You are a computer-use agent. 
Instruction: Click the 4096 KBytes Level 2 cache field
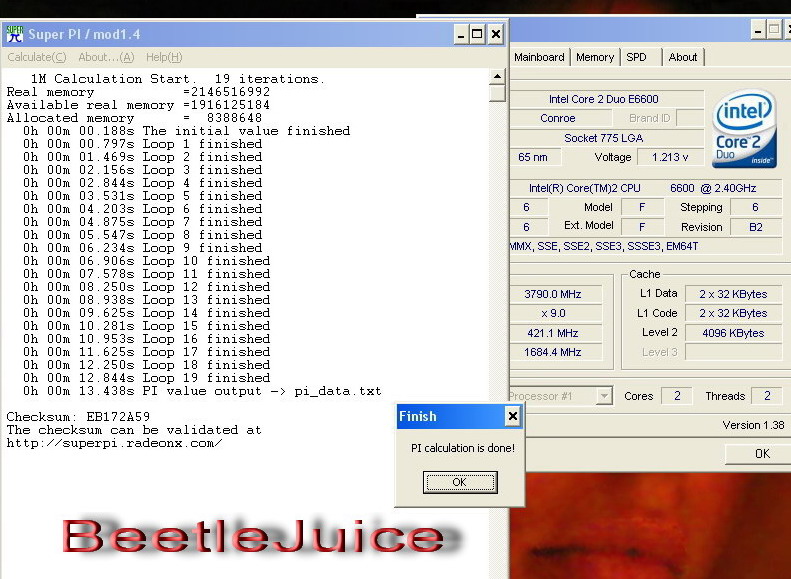tap(733, 333)
